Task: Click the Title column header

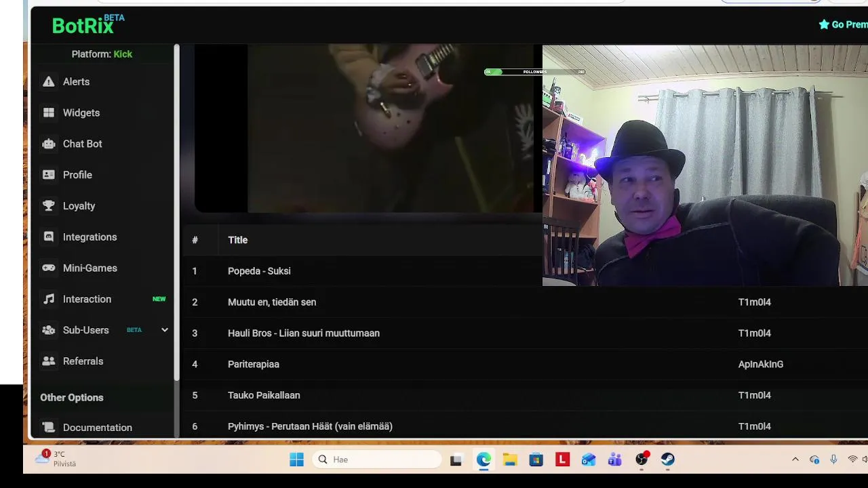Action: tap(237, 240)
